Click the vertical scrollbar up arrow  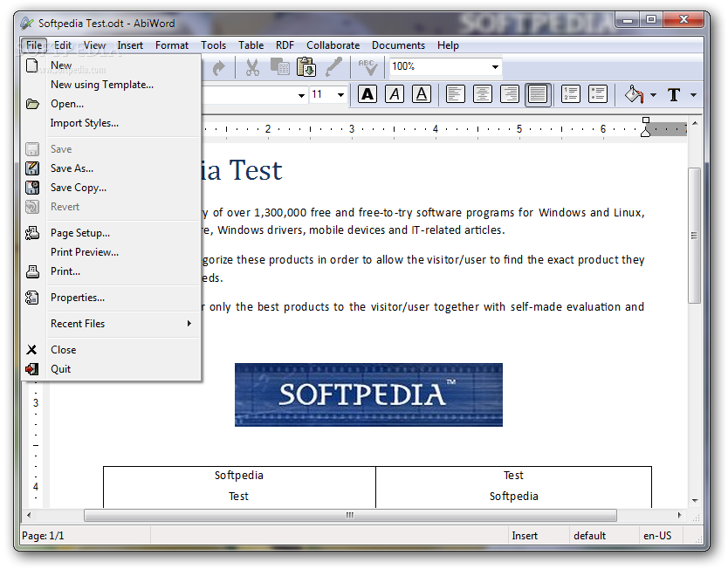coord(695,123)
